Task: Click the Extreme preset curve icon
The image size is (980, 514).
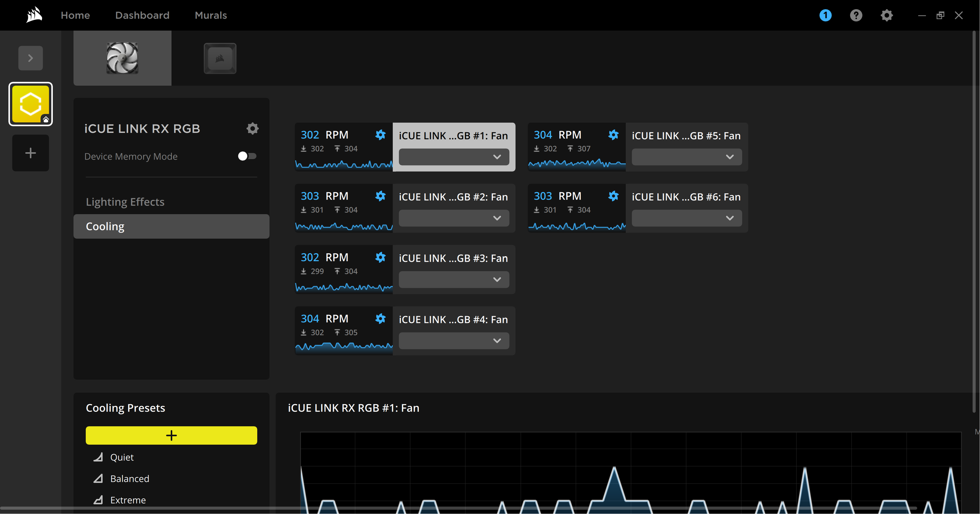Action: point(98,500)
